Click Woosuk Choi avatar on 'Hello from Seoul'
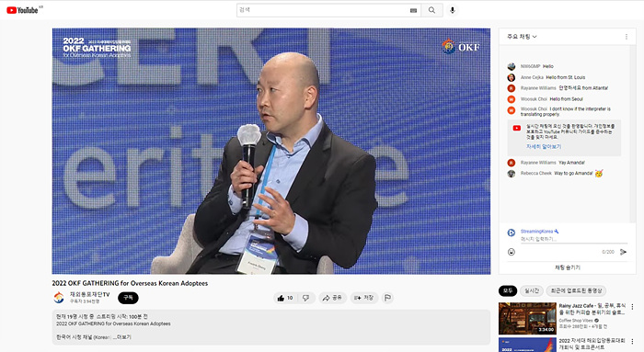This screenshot has height=352, width=644. pyautogui.click(x=512, y=99)
